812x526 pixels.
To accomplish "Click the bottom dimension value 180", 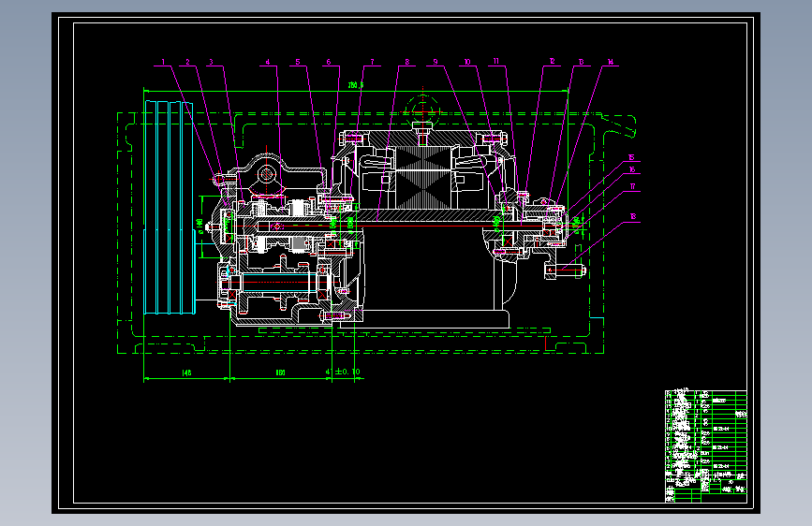I will (x=280, y=373).
